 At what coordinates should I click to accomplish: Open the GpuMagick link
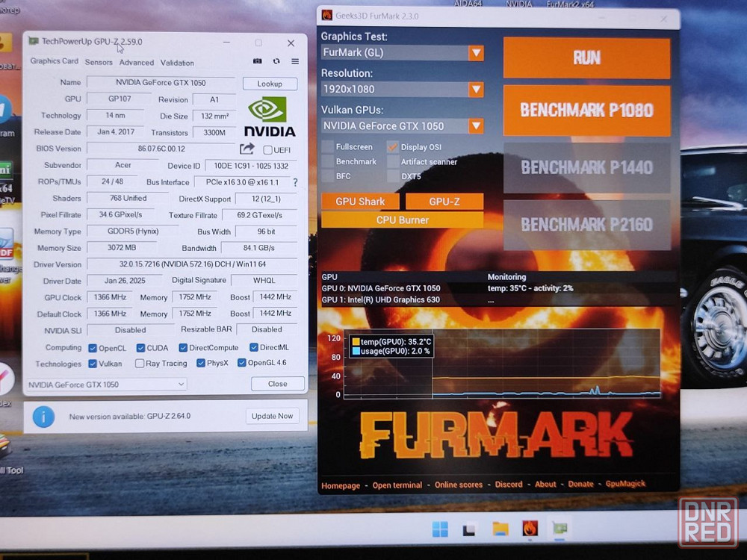(625, 484)
